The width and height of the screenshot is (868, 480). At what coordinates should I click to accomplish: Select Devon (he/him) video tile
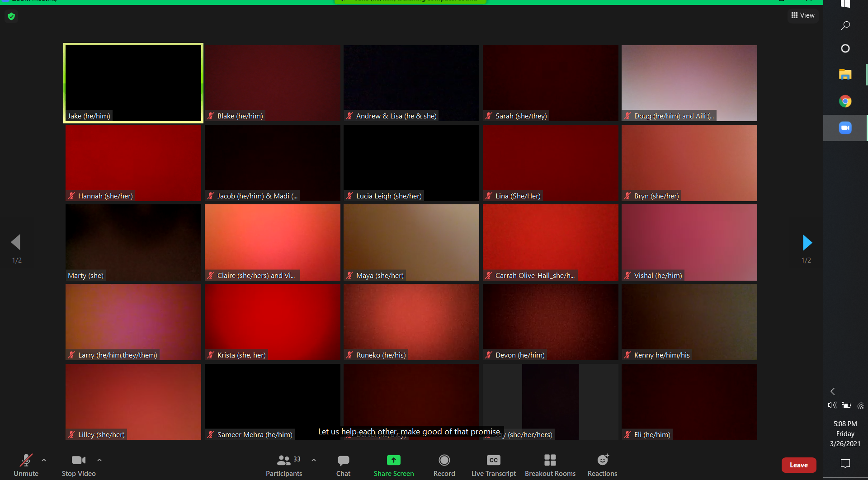551,322
